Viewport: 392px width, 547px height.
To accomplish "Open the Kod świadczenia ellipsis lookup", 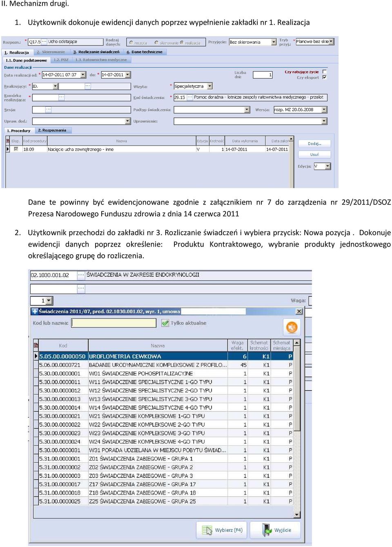I will coord(190,97).
